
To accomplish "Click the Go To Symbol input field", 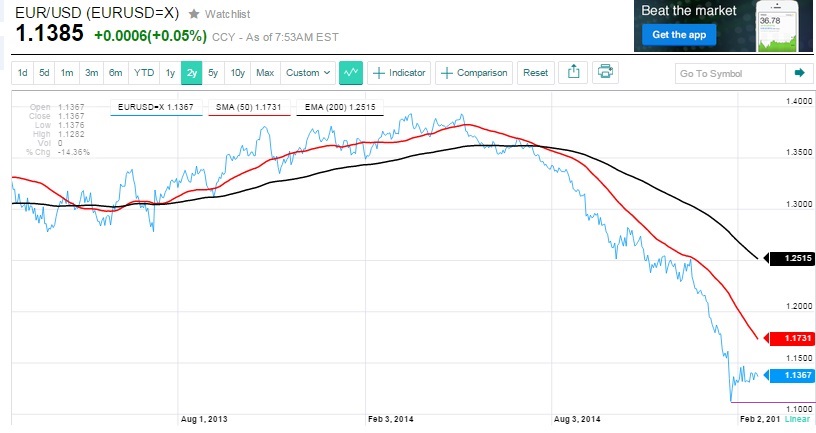I will coord(728,73).
